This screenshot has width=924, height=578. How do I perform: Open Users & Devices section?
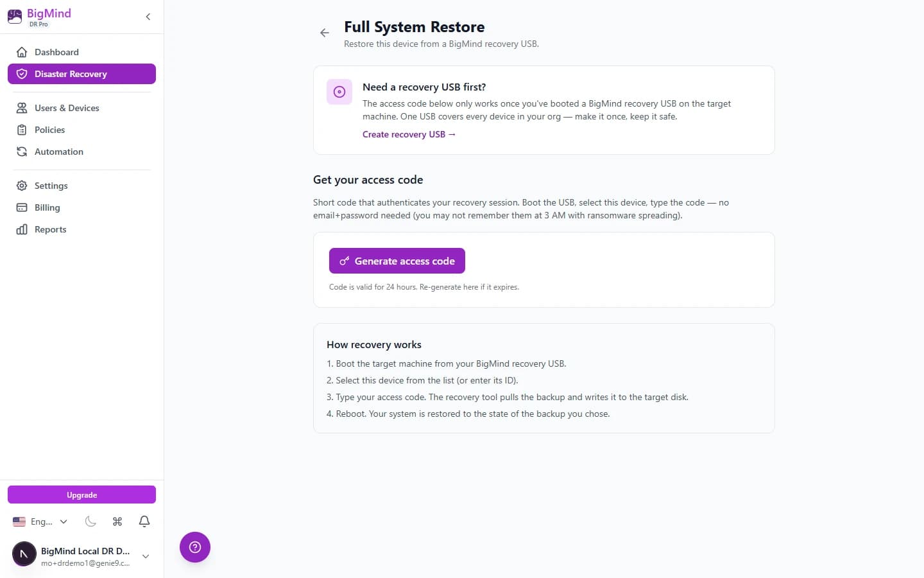click(81, 108)
